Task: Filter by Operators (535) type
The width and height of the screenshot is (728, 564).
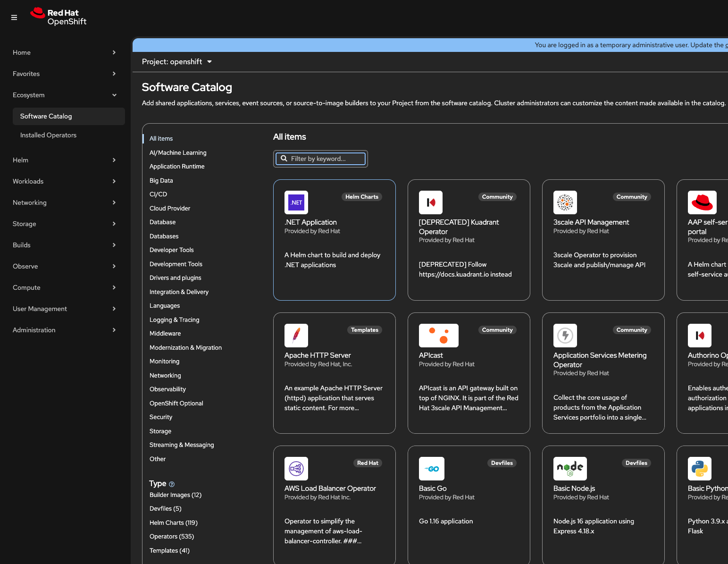Action: click(x=172, y=537)
